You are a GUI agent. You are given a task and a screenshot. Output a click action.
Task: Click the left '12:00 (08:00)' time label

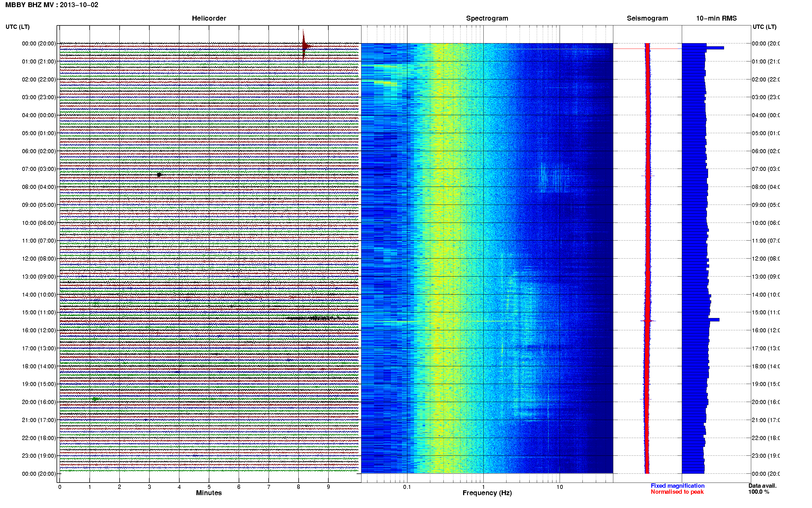[39, 259]
